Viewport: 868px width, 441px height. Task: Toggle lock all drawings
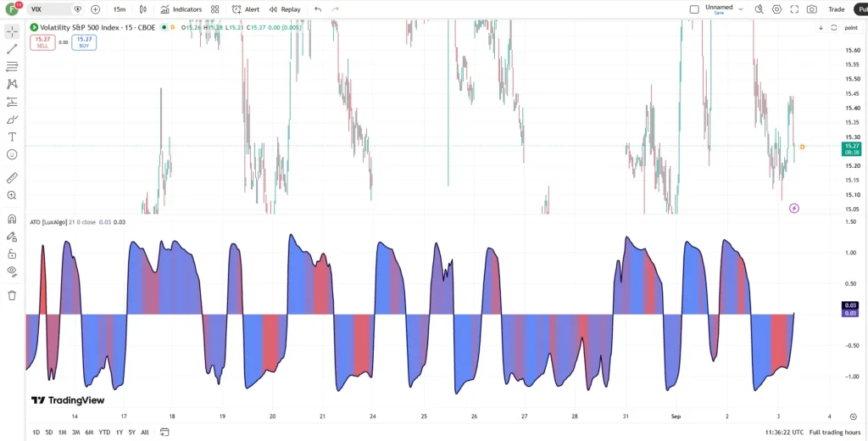12,254
